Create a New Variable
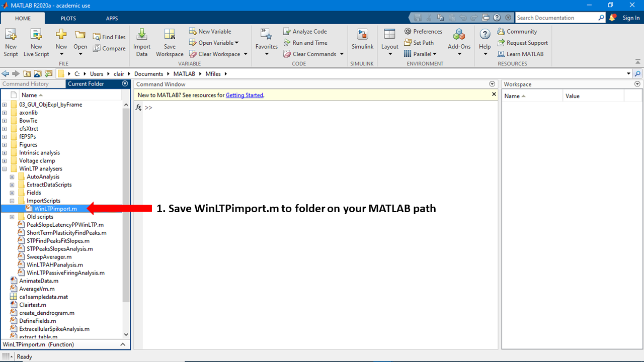This screenshot has height=362, width=644. coord(210,31)
